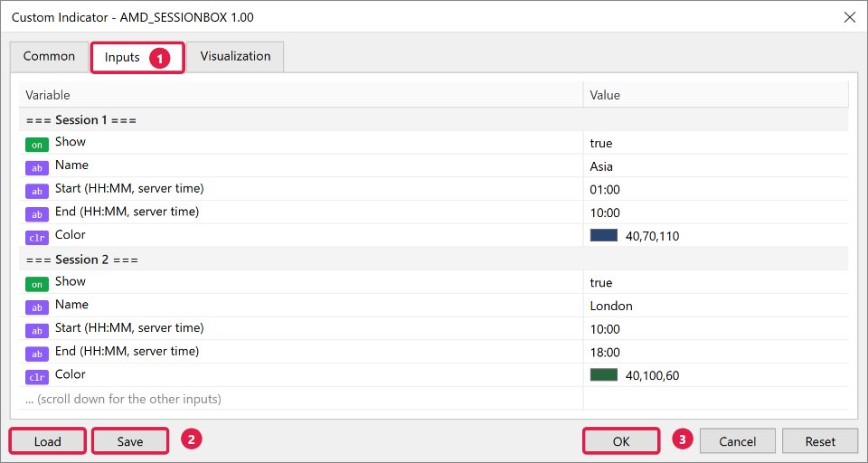This screenshot has height=463, width=868.
Task: Select the Session 1 'Color' label
Action: click(x=71, y=235)
